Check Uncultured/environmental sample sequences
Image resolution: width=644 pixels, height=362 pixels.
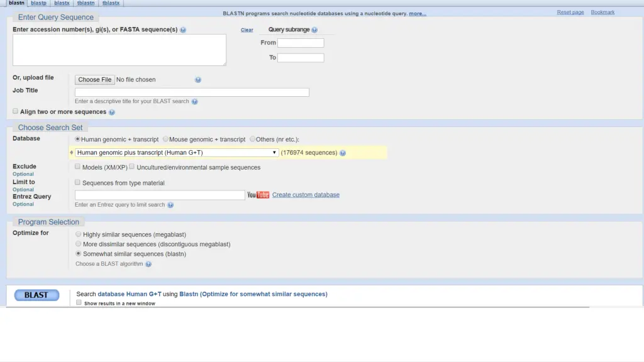pos(131,167)
